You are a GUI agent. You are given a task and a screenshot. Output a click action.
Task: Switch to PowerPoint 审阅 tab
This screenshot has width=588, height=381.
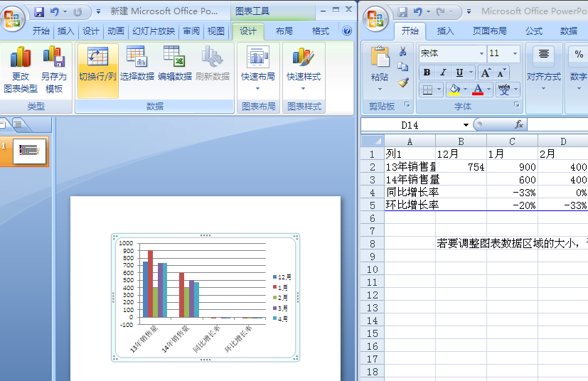tap(191, 31)
